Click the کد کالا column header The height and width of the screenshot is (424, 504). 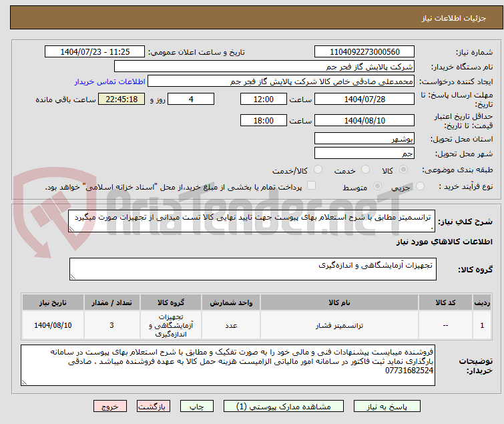coord(445,302)
